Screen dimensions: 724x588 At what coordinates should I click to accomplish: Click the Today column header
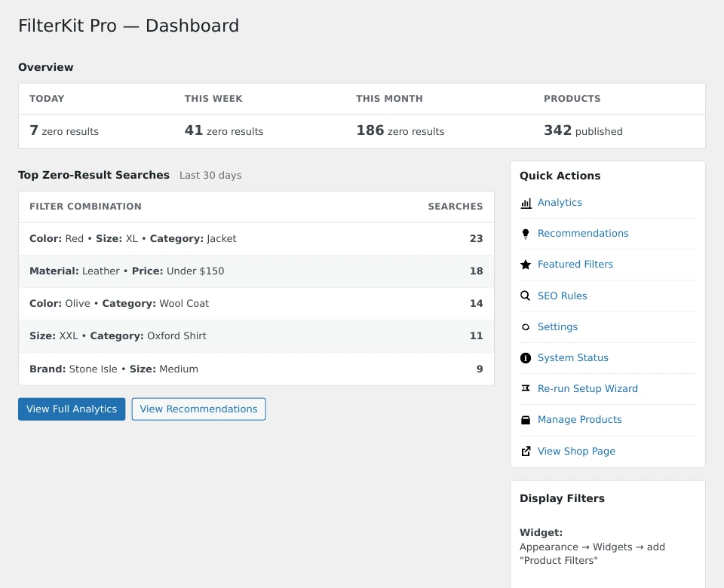click(47, 98)
